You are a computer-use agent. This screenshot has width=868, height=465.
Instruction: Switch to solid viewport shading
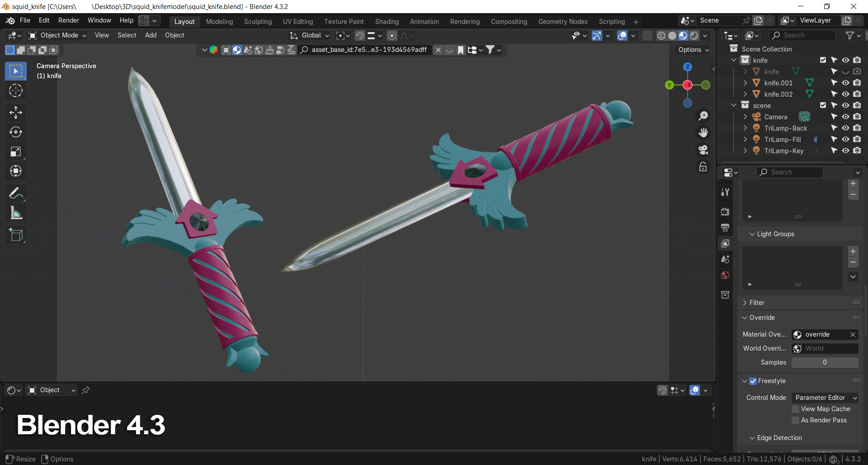[x=672, y=36]
